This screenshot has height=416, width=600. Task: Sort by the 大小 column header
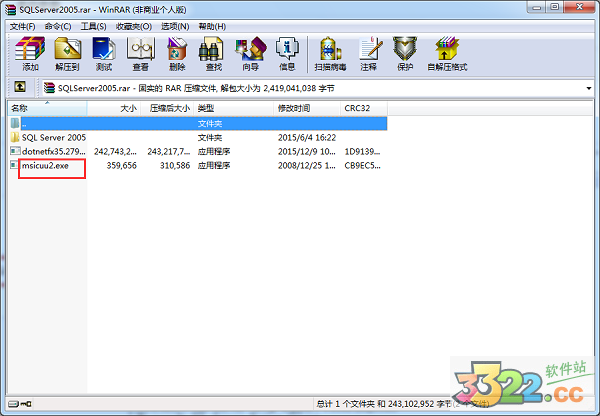114,108
